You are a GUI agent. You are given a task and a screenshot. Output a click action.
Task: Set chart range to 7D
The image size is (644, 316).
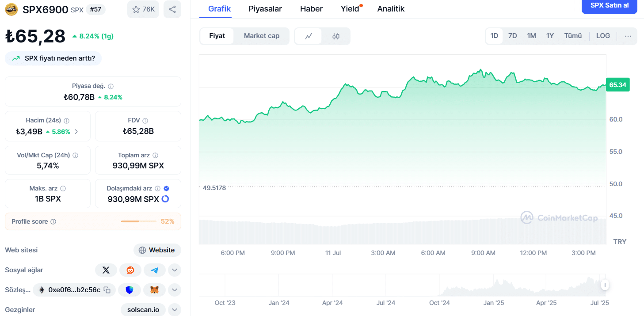point(513,36)
